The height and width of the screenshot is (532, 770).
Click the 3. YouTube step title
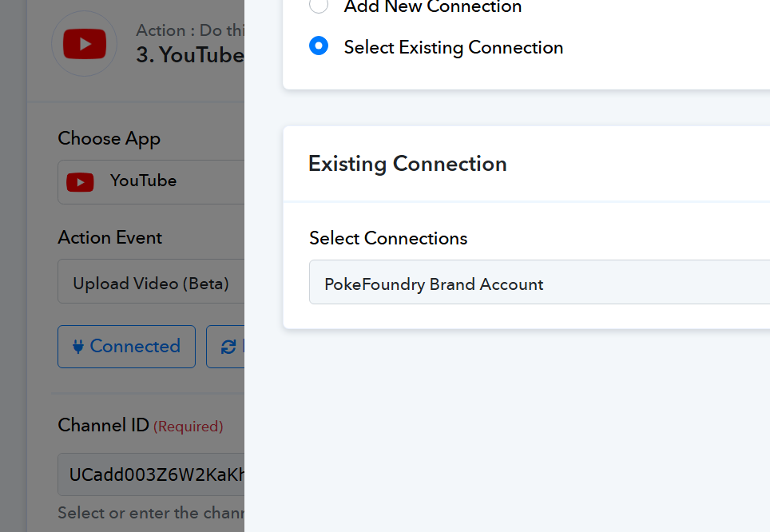pos(190,55)
